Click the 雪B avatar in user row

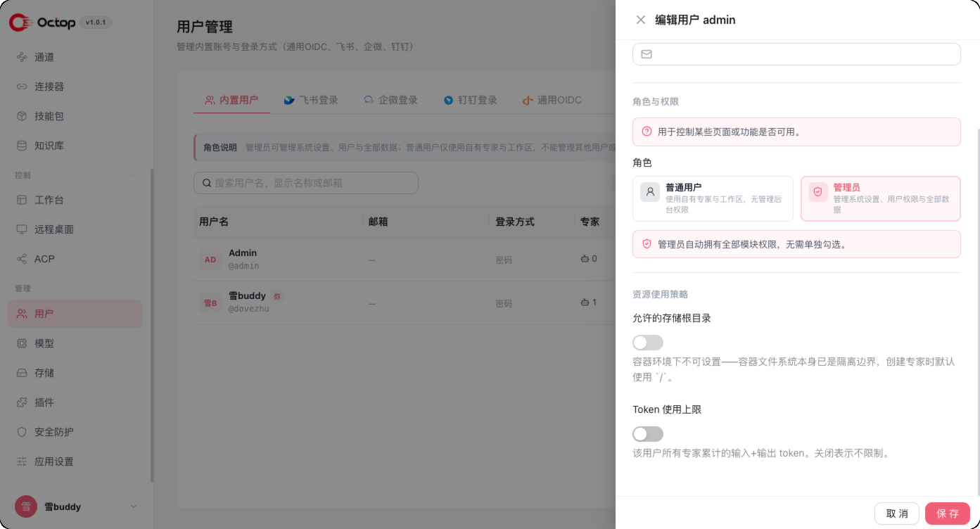tap(210, 303)
